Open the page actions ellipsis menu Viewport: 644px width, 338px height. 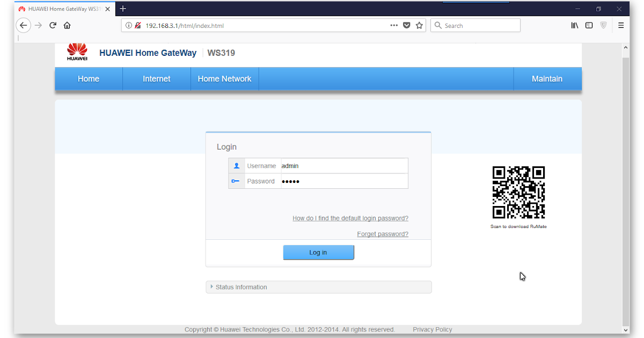(394, 25)
